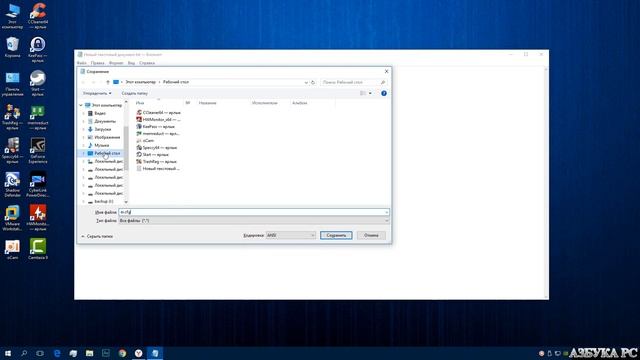Click the Создать папку button
Viewport: 640px width, 360px height.
(135, 93)
